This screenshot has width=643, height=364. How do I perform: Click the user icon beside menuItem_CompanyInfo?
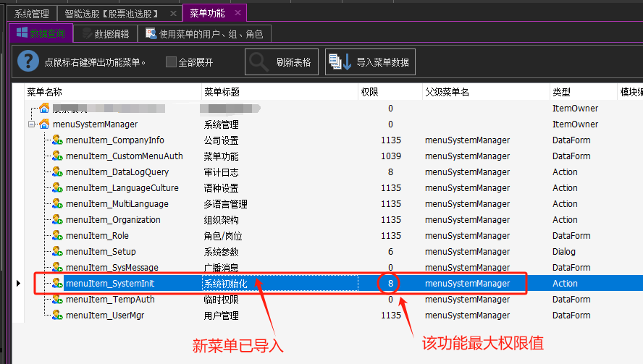57,140
